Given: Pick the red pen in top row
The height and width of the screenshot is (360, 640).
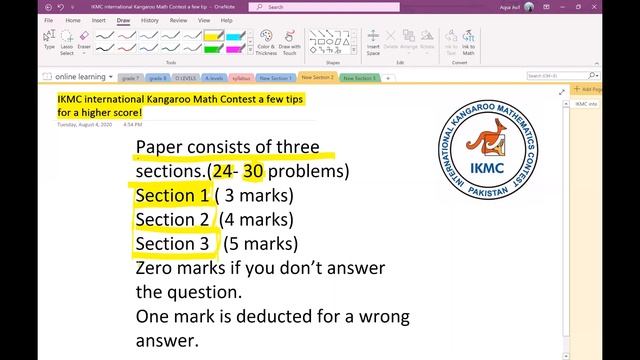Looking at the screenshot, I should 127,36.
